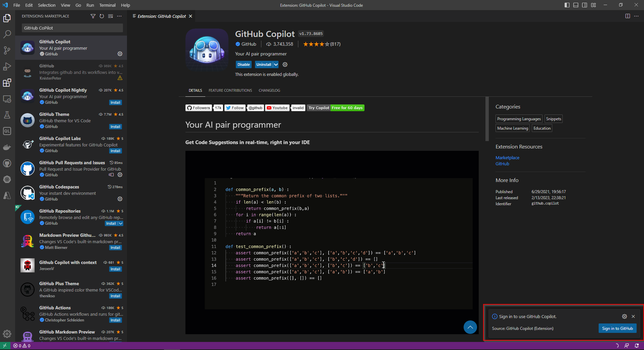Open the Install dropdown for GitHub Repositories
Viewport: 644px width, 350px height.
(x=121, y=223)
